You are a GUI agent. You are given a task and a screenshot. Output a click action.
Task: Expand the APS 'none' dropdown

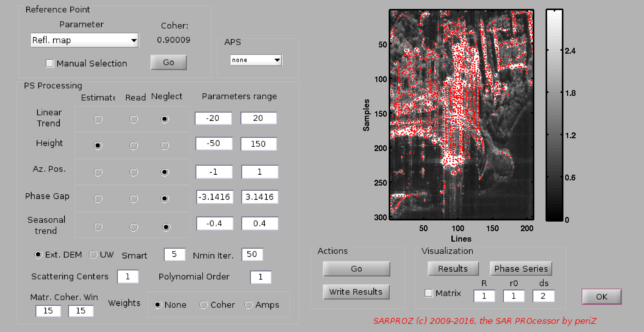tap(256, 60)
